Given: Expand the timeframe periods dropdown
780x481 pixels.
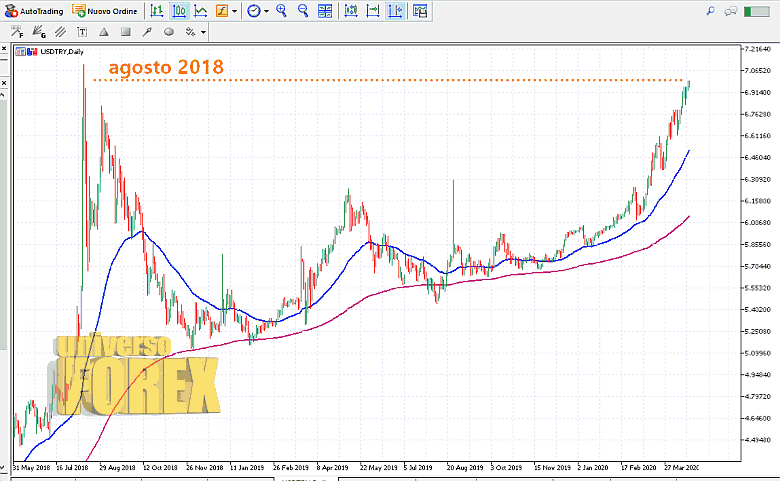Looking at the screenshot, I should 265,11.
